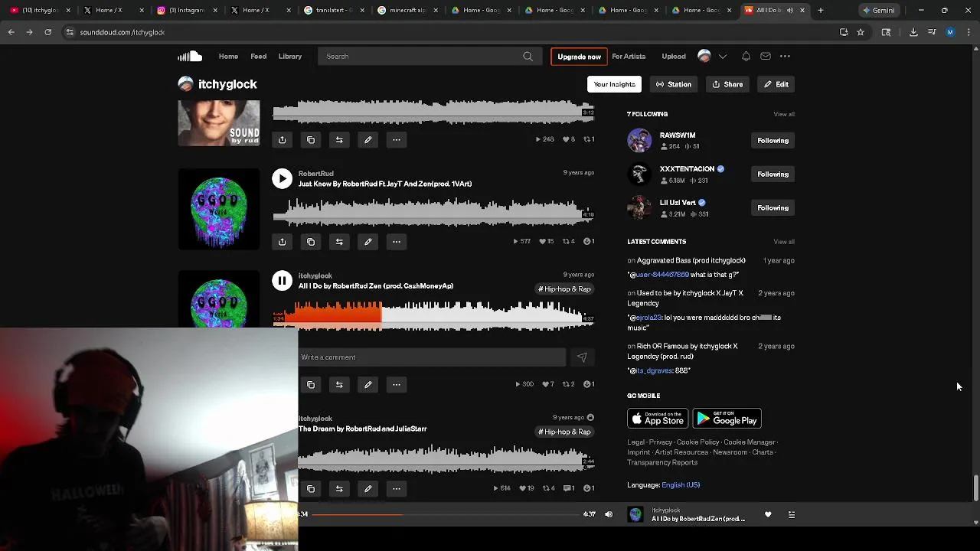This screenshot has width=980, height=551.
Task: Click the search magnifier icon
Action: 528,57
